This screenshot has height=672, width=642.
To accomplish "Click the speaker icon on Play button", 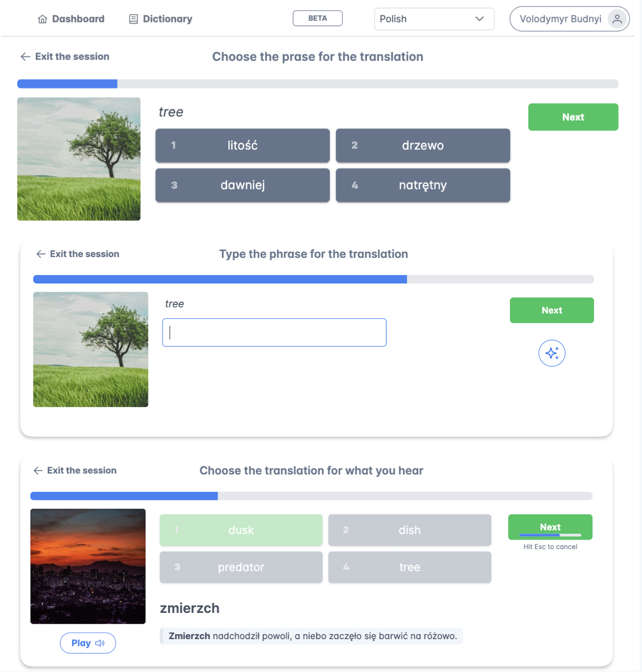I will [100, 643].
